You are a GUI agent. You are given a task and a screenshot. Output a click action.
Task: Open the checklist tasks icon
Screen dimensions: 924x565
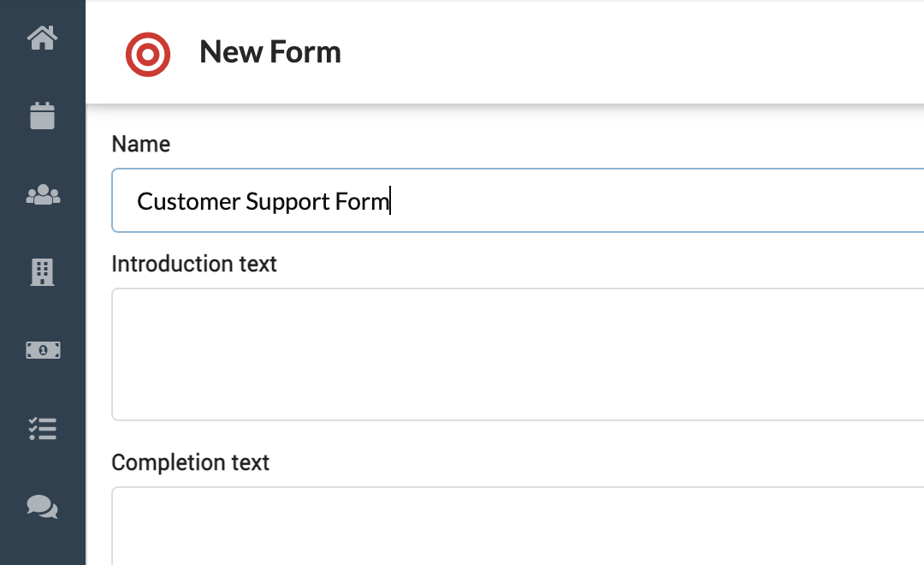click(43, 429)
